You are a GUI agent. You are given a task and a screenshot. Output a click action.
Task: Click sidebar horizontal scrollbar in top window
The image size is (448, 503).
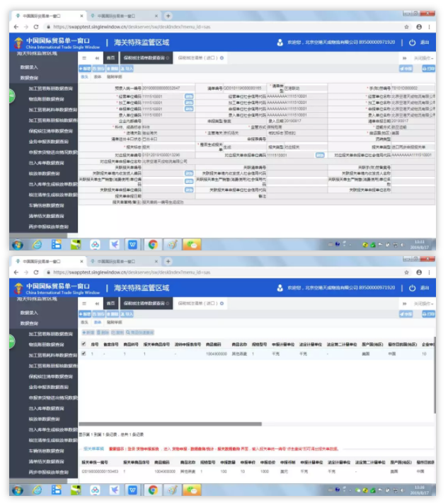(x=38, y=235)
